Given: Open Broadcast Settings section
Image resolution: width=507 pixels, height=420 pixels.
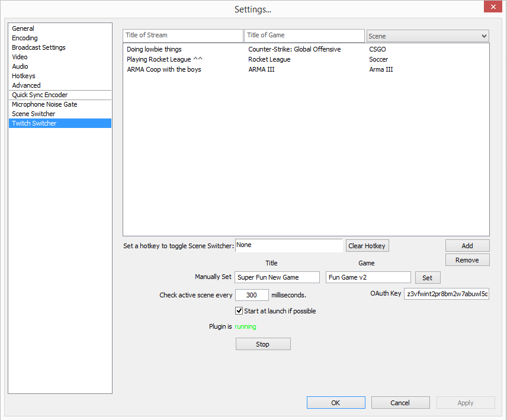Looking at the screenshot, I should [38, 47].
